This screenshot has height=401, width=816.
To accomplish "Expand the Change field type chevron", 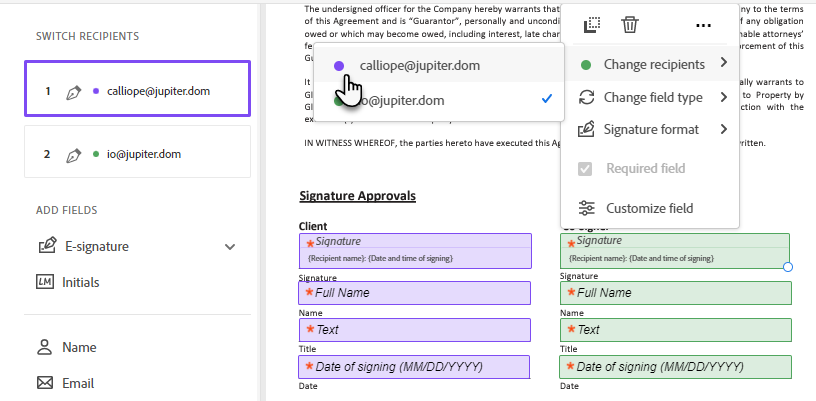I will coord(723,97).
